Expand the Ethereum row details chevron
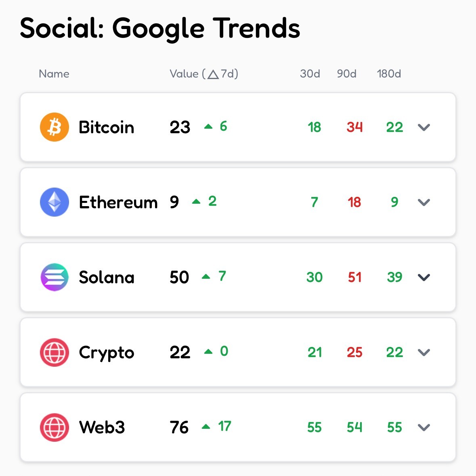This screenshot has width=476, height=476. [x=424, y=203]
